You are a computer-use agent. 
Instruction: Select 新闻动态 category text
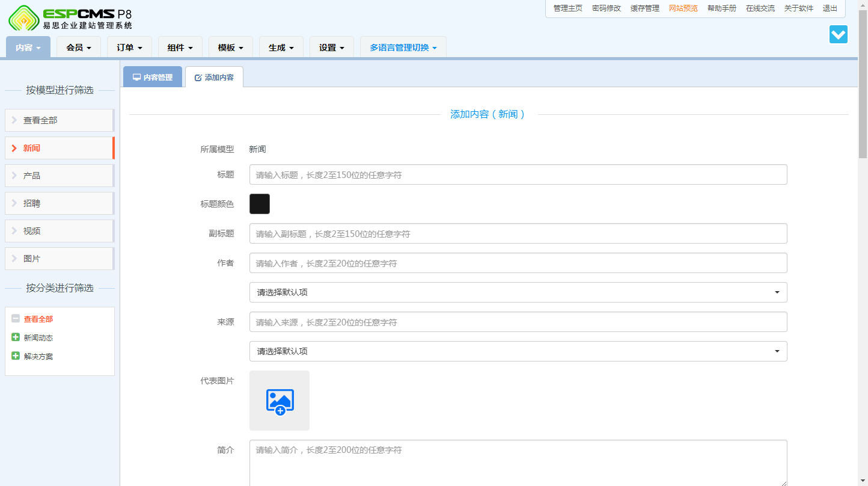pyautogui.click(x=38, y=338)
